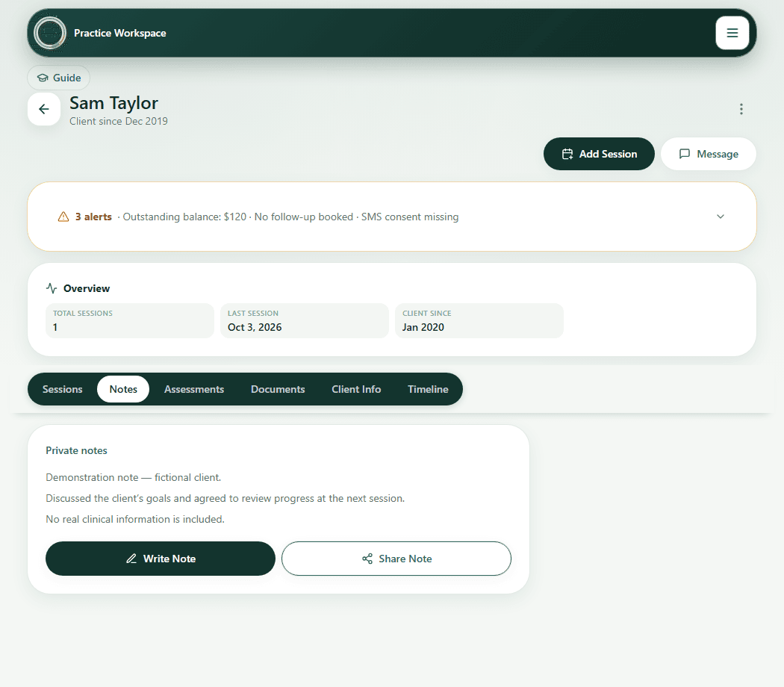This screenshot has width=784, height=687.
Task: Open the Guide button
Action: click(58, 78)
